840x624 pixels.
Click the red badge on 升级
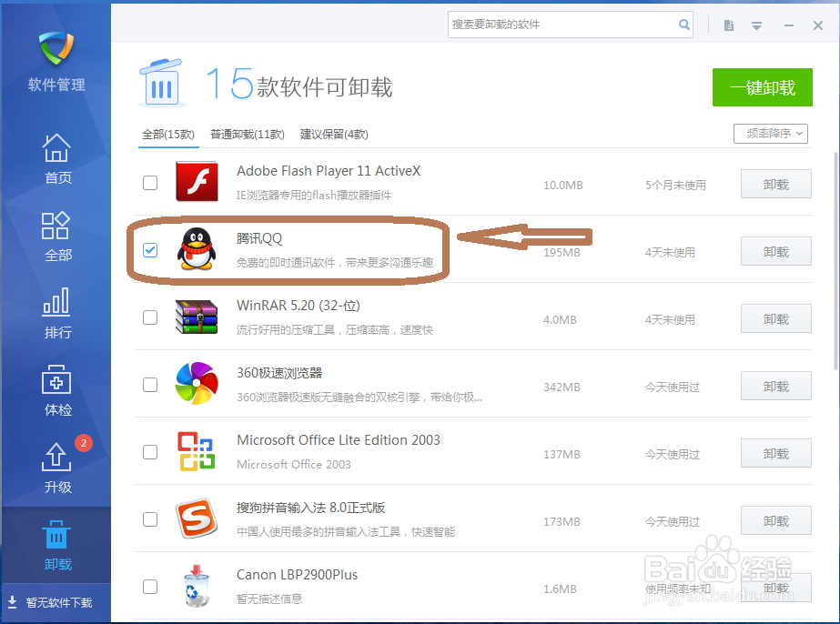tap(84, 443)
